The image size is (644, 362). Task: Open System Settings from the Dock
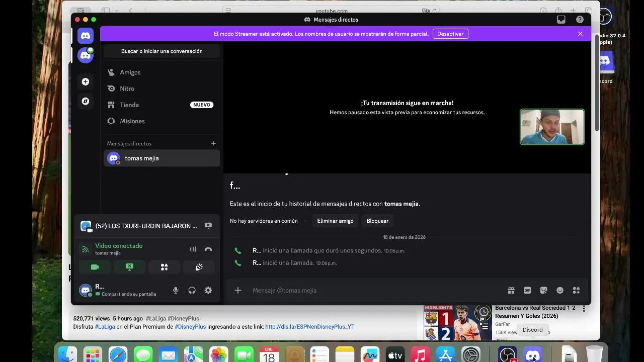pyautogui.click(x=471, y=355)
